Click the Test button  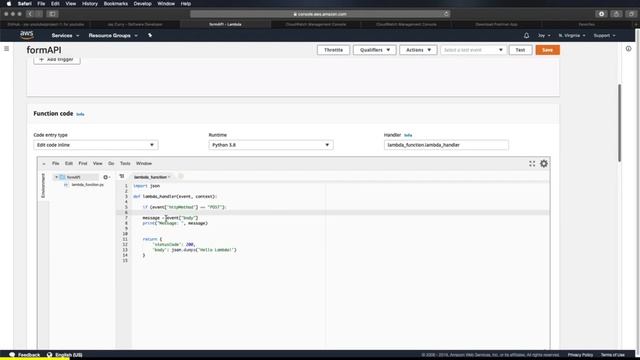(x=520, y=50)
